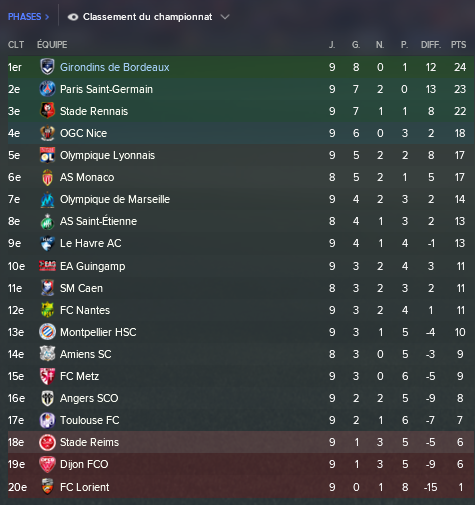This screenshot has width=475, height=505.
Task: Click the FC Nantes yellow crest
Action: pos(47,310)
